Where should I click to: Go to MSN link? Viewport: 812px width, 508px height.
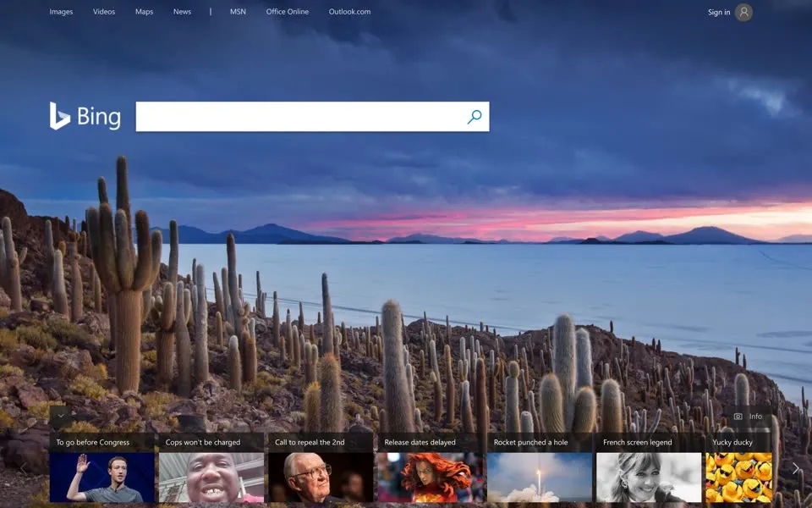point(239,11)
